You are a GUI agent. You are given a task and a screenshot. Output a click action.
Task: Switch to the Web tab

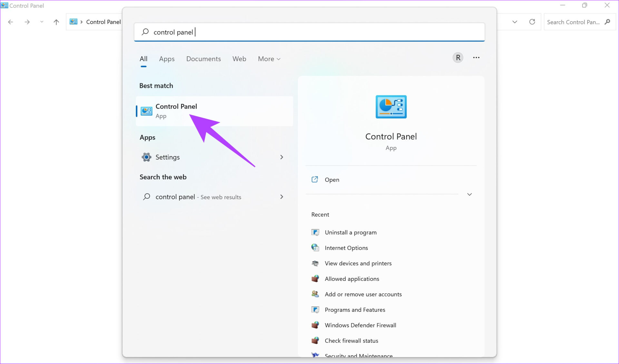click(x=239, y=59)
